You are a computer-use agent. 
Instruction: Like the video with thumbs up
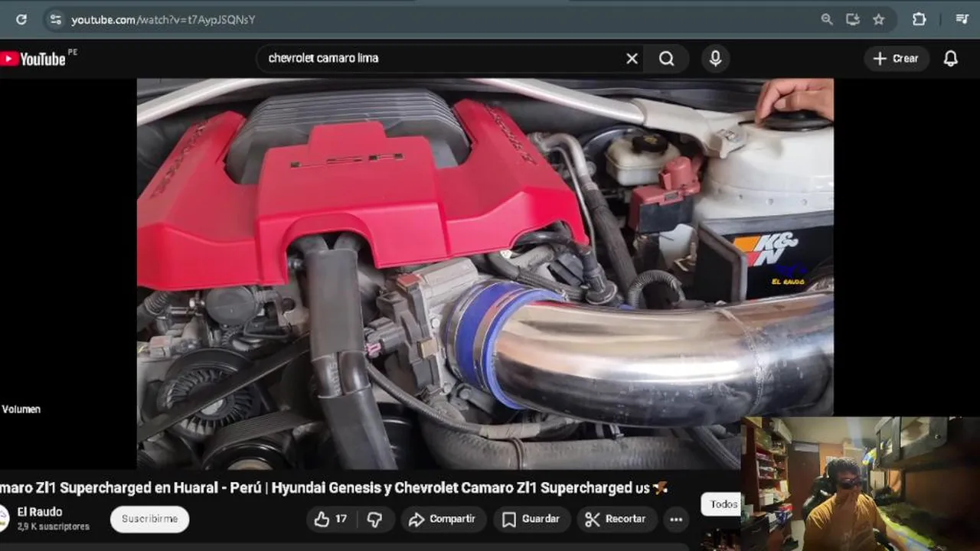point(331,519)
